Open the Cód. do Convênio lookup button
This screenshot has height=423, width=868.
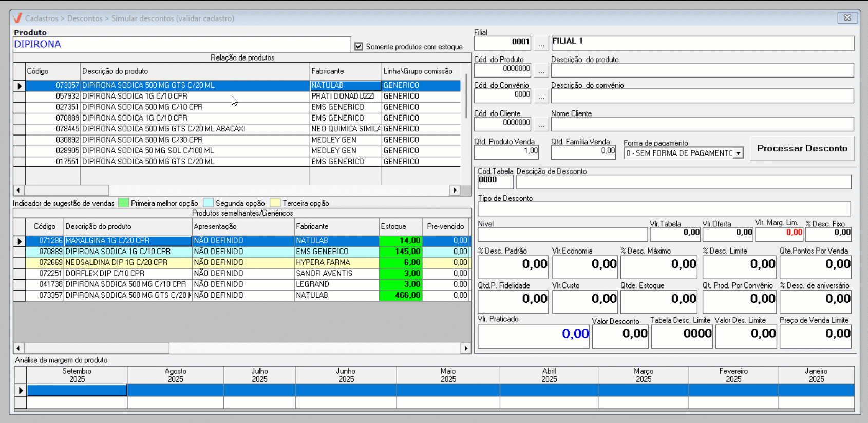tap(541, 95)
